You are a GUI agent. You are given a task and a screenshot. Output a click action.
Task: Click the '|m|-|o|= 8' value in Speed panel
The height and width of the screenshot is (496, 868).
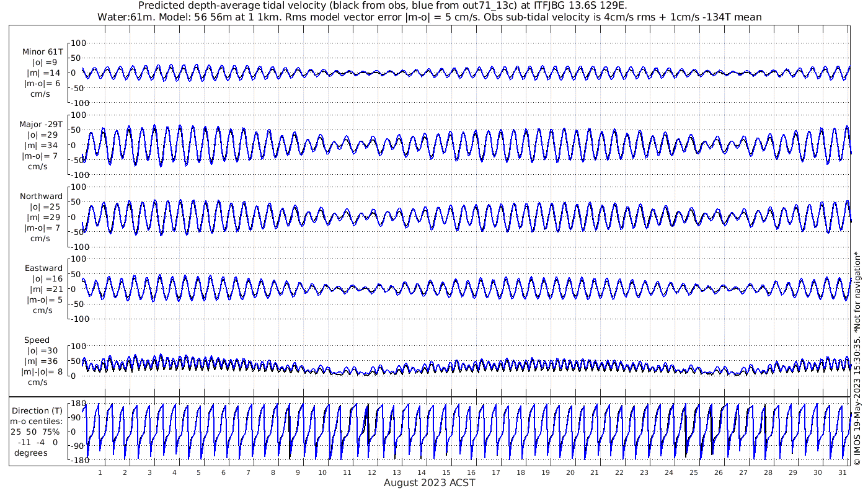click(x=43, y=371)
